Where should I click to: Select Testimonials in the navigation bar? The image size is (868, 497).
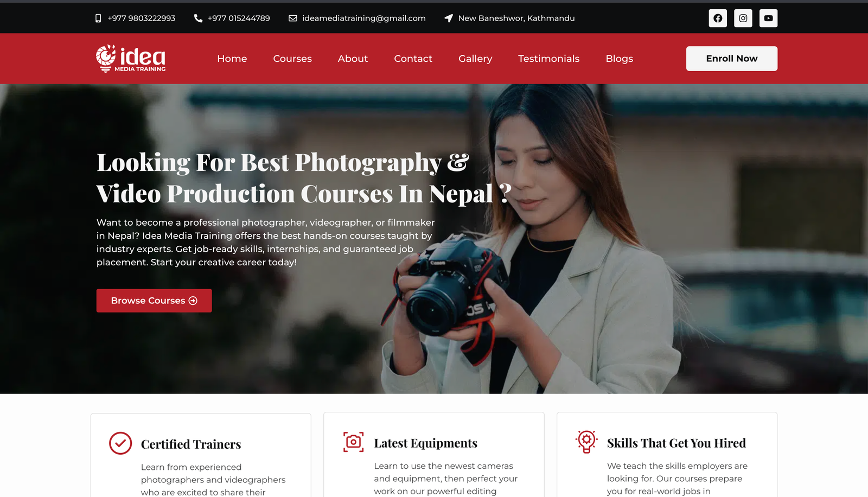(548, 59)
